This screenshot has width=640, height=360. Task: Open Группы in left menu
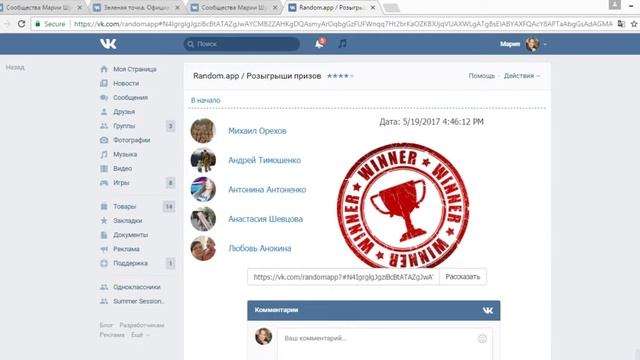tap(124, 126)
